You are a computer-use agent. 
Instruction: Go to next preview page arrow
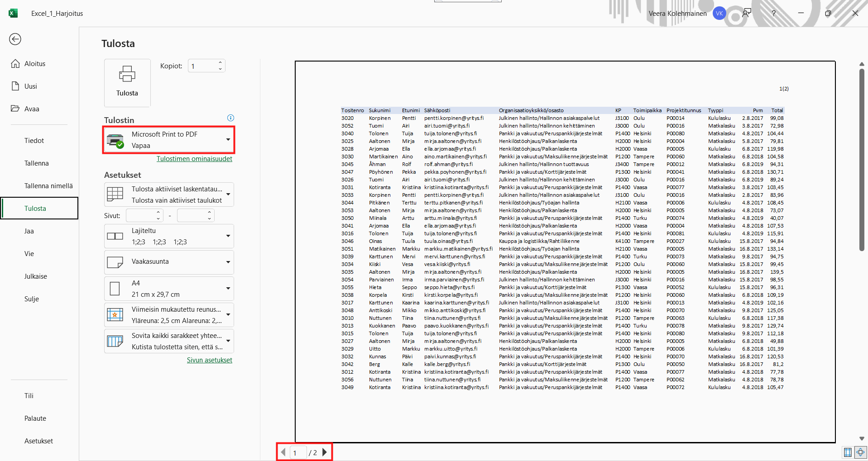click(325, 452)
